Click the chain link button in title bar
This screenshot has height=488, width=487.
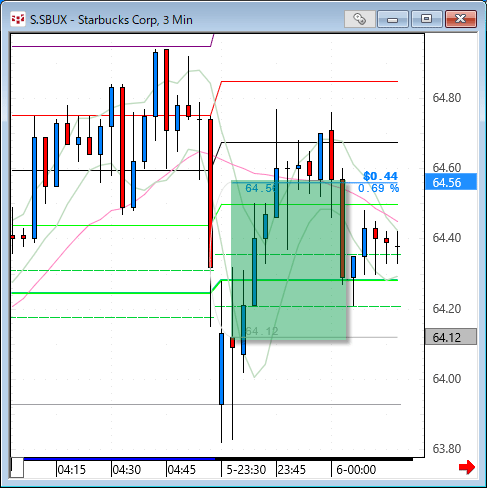tap(360, 19)
